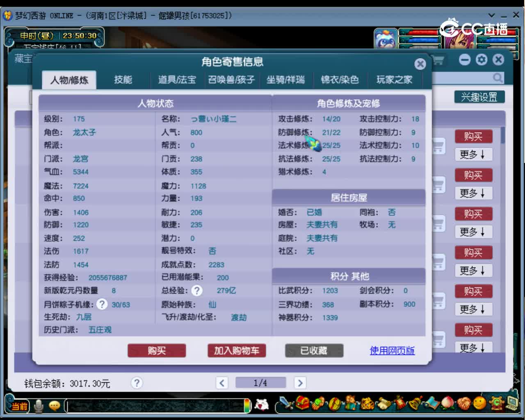The width and height of the screenshot is (525, 420).
Task: Expand 更多 in the first listing row
Action: pyautogui.click(x=473, y=155)
